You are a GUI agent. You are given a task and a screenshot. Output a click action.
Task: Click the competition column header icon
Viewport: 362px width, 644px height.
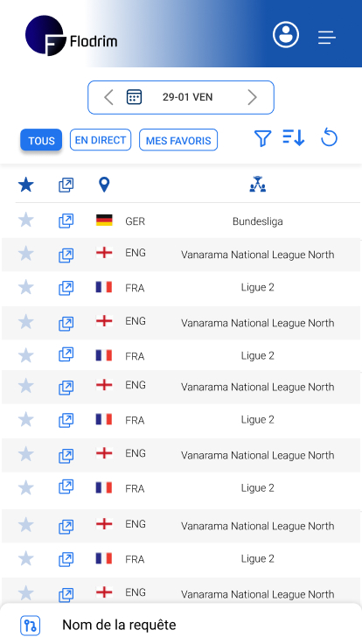(x=258, y=185)
